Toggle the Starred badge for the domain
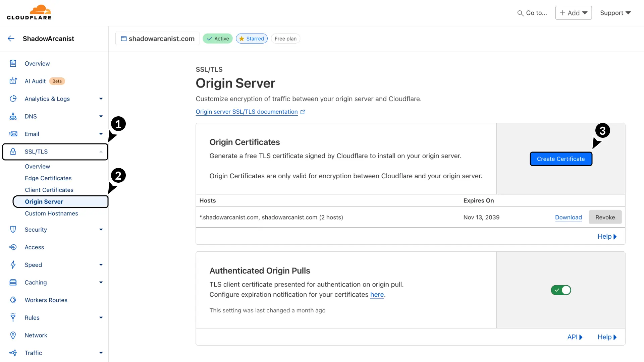The width and height of the screenshot is (644, 362). 252,39
